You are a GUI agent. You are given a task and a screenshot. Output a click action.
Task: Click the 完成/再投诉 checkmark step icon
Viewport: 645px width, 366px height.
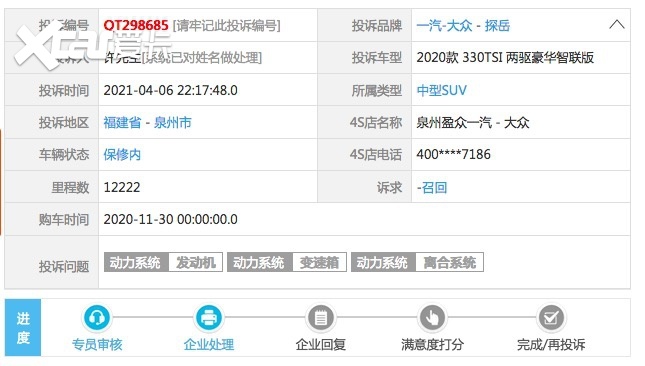click(551, 317)
